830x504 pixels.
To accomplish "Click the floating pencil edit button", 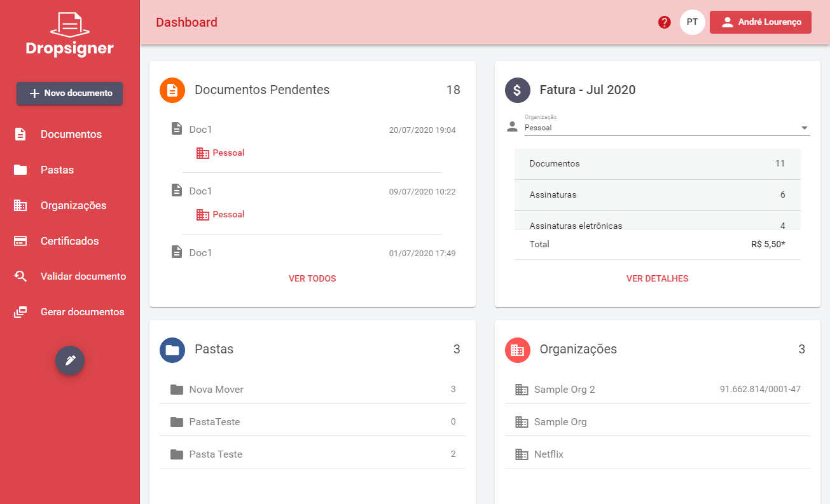I will coord(70,360).
